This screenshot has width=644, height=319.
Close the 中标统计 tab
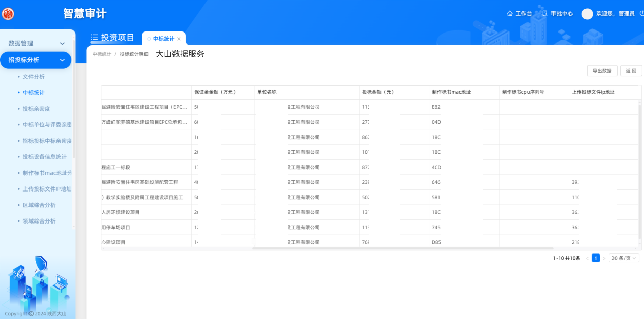point(179,39)
